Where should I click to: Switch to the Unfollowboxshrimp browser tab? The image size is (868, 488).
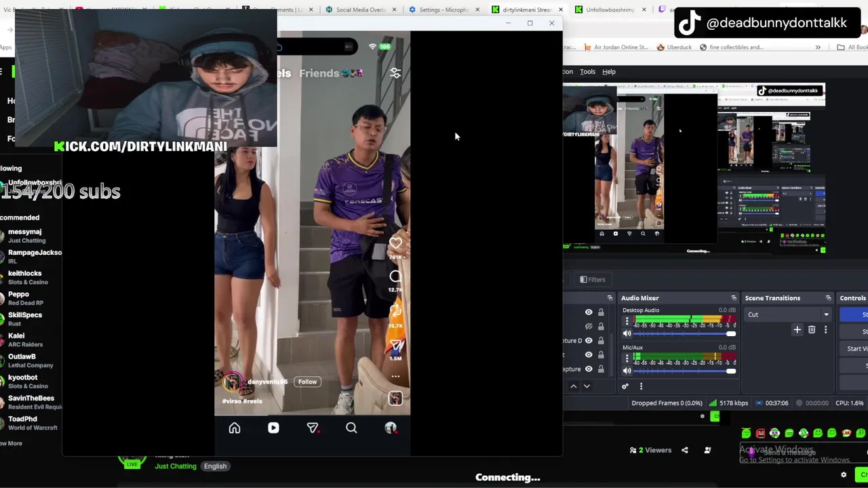pos(610,9)
